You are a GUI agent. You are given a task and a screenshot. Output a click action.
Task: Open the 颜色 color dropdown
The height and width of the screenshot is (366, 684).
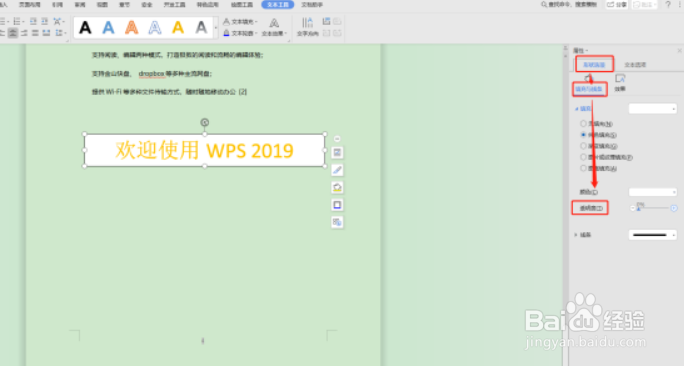point(653,192)
